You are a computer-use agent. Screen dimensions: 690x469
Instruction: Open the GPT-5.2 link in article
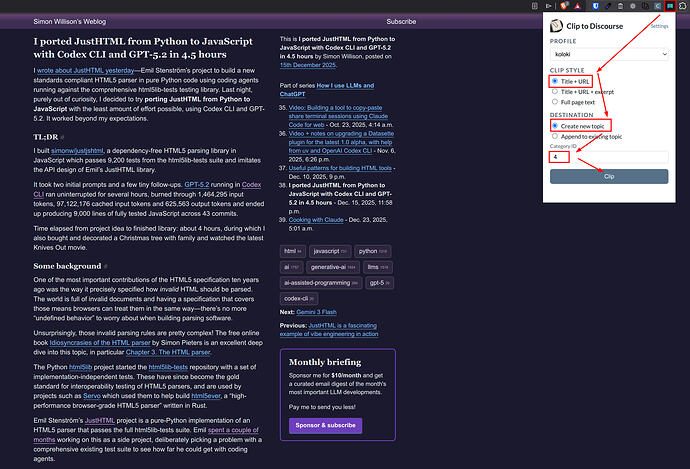pyautogui.click(x=197, y=185)
